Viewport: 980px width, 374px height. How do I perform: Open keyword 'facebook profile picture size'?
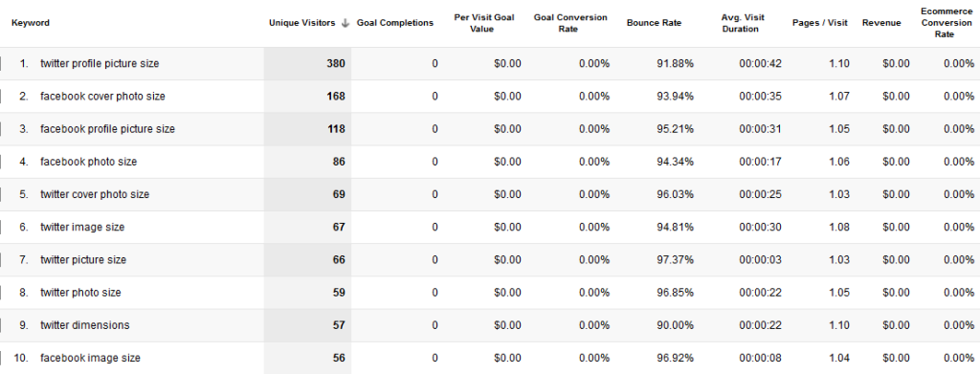107,129
